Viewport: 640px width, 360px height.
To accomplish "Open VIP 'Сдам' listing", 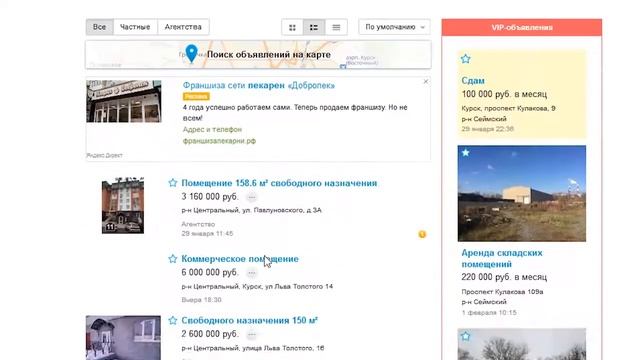I will click(473, 80).
